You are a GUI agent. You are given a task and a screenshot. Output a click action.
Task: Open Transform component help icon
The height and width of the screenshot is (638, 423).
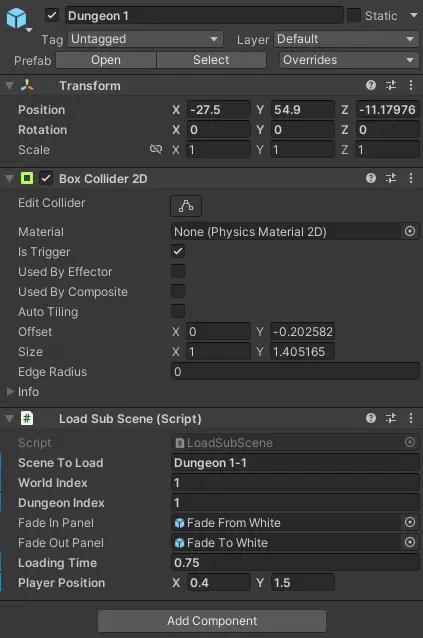[371, 85]
